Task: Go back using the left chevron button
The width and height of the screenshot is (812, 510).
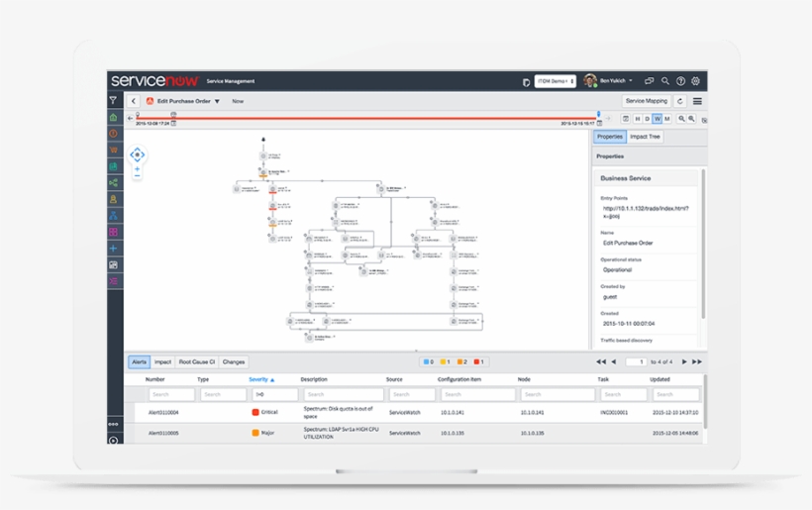Action: coord(133,101)
